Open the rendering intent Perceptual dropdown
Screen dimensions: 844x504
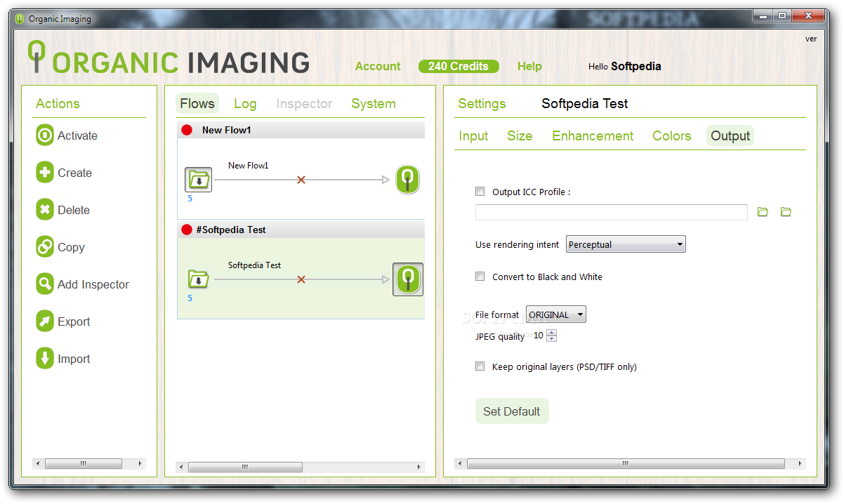coord(626,244)
